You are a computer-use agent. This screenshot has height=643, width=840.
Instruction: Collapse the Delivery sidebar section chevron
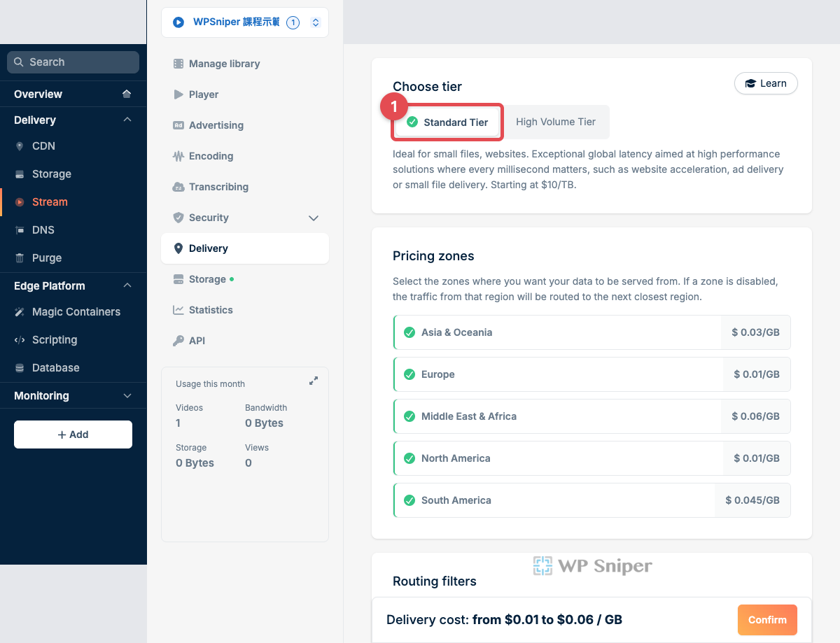(x=127, y=120)
